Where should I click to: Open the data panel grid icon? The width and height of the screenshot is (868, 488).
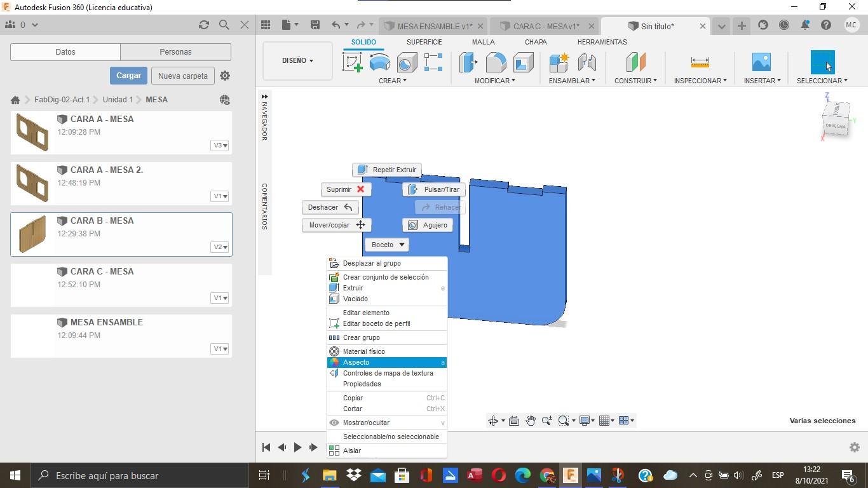266,25
